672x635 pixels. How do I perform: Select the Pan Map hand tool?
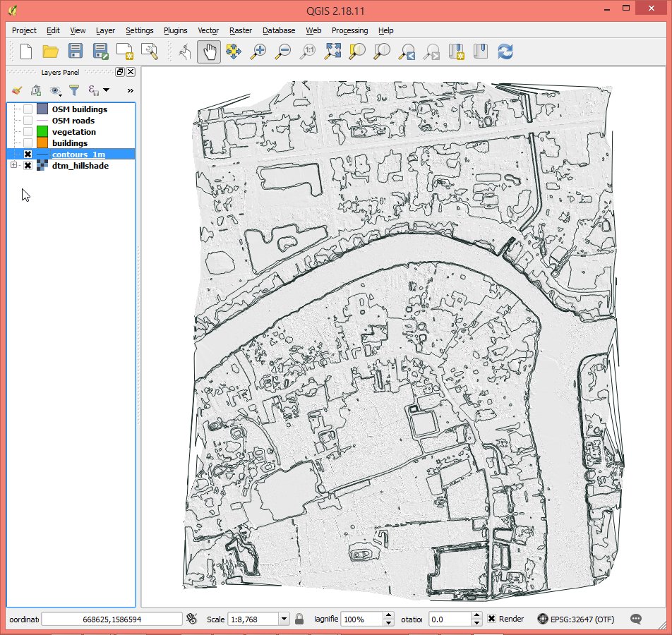coord(209,52)
